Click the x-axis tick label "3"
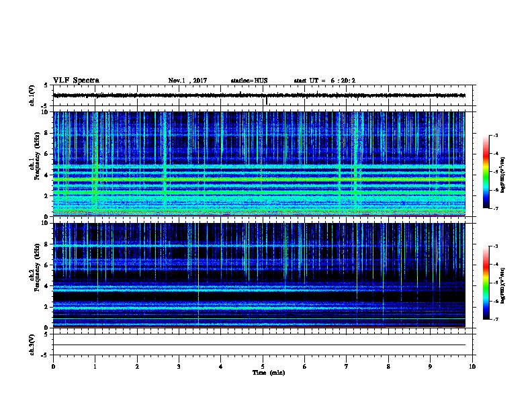532x411 pixels. [179, 367]
